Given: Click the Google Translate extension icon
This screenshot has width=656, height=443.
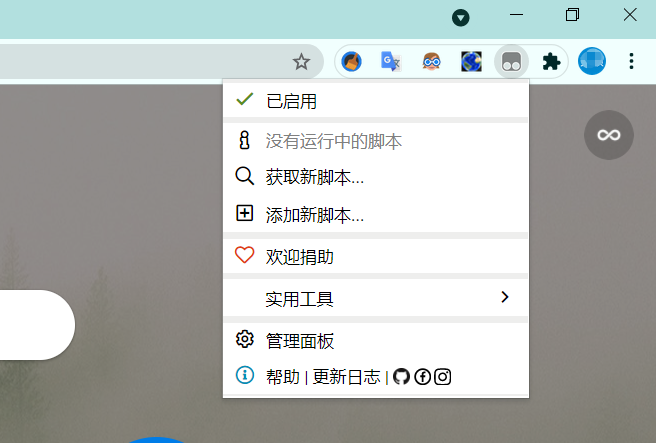Looking at the screenshot, I should [x=391, y=62].
